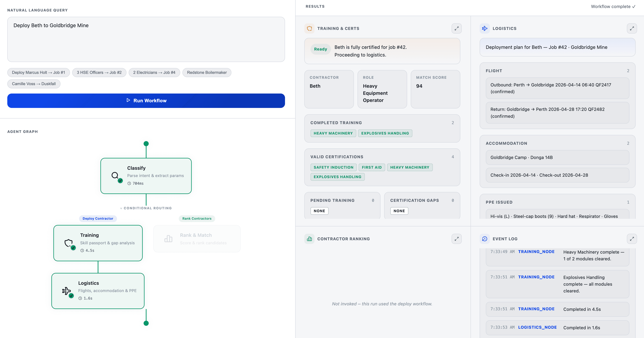The width and height of the screenshot is (644, 338).
Task: Open the Rank Contractors branch label
Action: tap(197, 218)
